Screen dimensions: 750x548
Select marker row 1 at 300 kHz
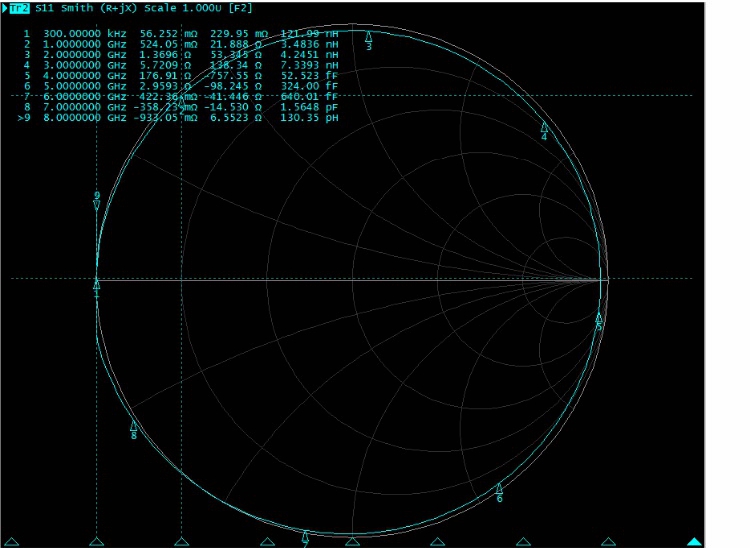point(180,33)
